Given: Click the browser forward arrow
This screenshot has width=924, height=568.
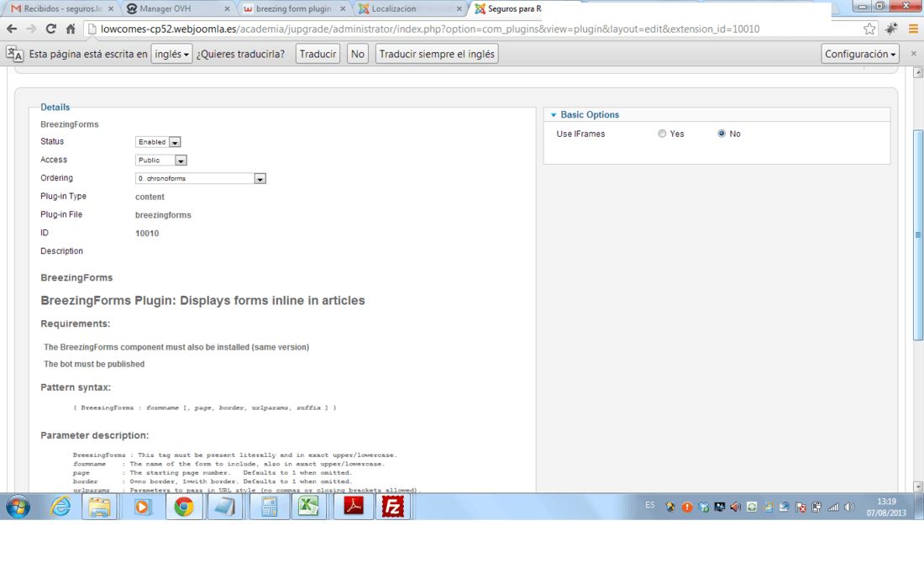Looking at the screenshot, I should tap(31, 29).
